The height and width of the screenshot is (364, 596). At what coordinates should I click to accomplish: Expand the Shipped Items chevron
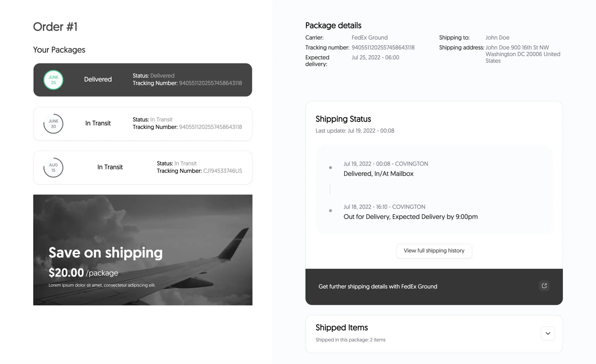tap(548, 333)
